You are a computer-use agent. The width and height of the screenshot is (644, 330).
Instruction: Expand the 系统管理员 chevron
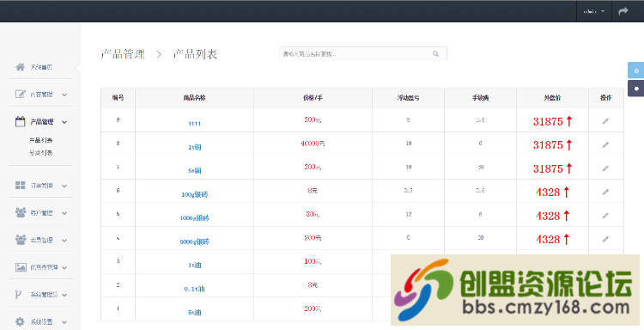pos(64,295)
